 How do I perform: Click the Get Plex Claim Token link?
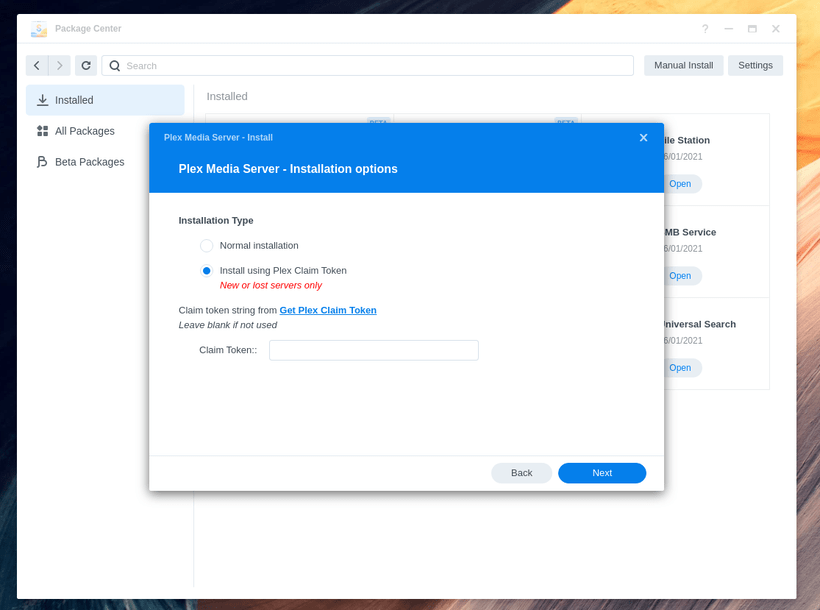(x=328, y=310)
